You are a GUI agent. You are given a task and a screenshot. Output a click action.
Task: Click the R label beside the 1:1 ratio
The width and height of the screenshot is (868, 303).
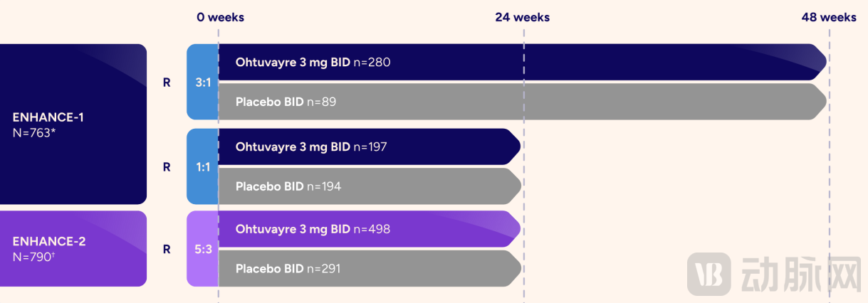167,167
